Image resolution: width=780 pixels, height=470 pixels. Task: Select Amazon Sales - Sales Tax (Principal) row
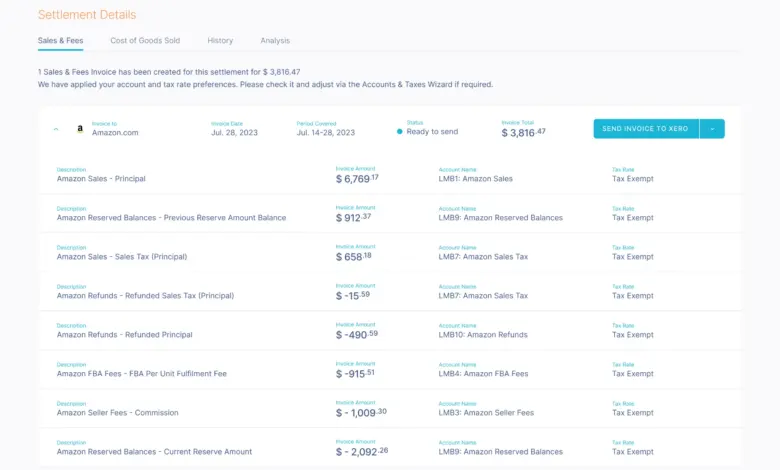tap(390, 252)
